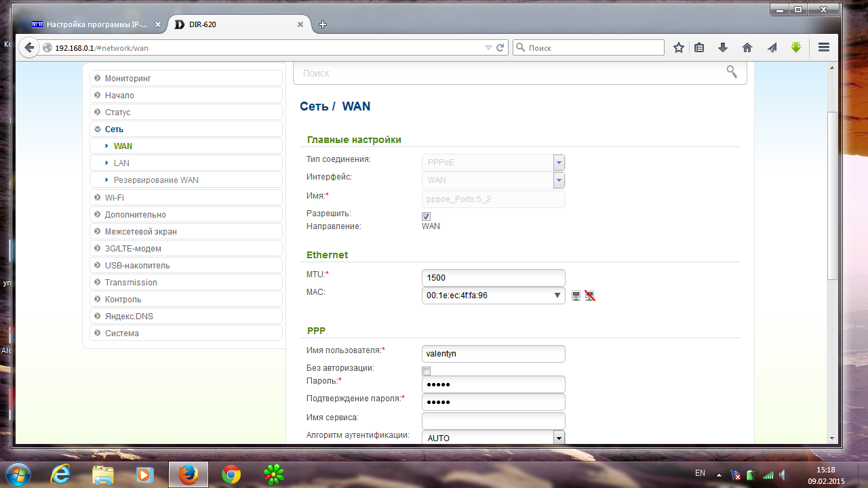Open Google Chrome from the taskbar
The image size is (868, 488).
tap(231, 474)
